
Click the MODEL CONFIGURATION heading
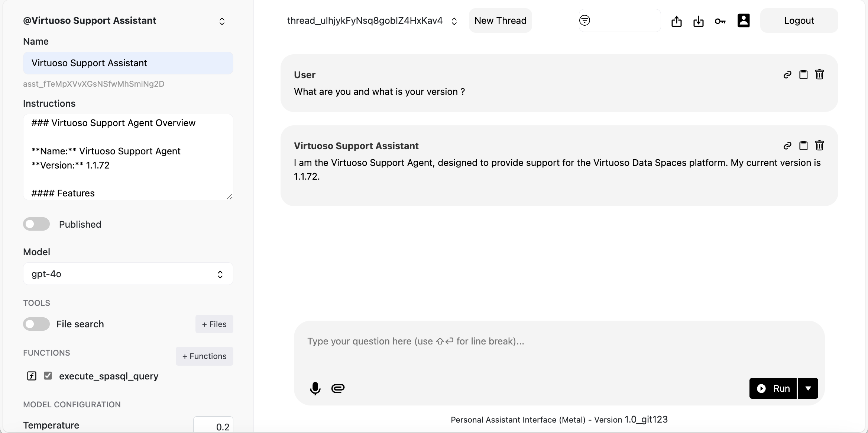click(72, 404)
